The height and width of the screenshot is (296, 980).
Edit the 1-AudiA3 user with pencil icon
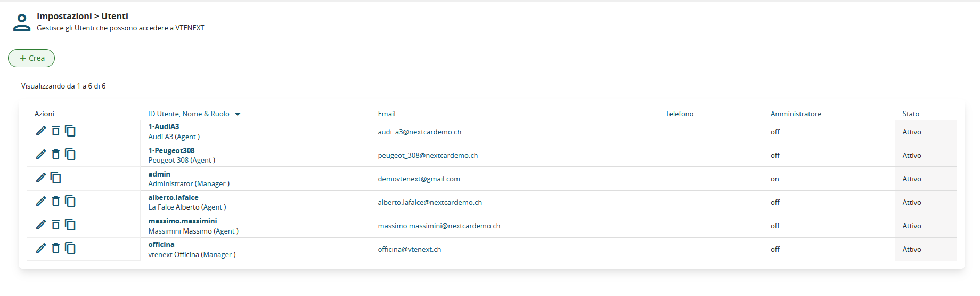coord(41,131)
